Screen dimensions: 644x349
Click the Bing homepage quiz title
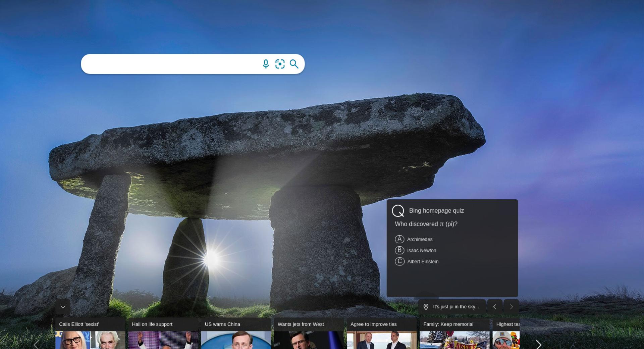point(436,211)
